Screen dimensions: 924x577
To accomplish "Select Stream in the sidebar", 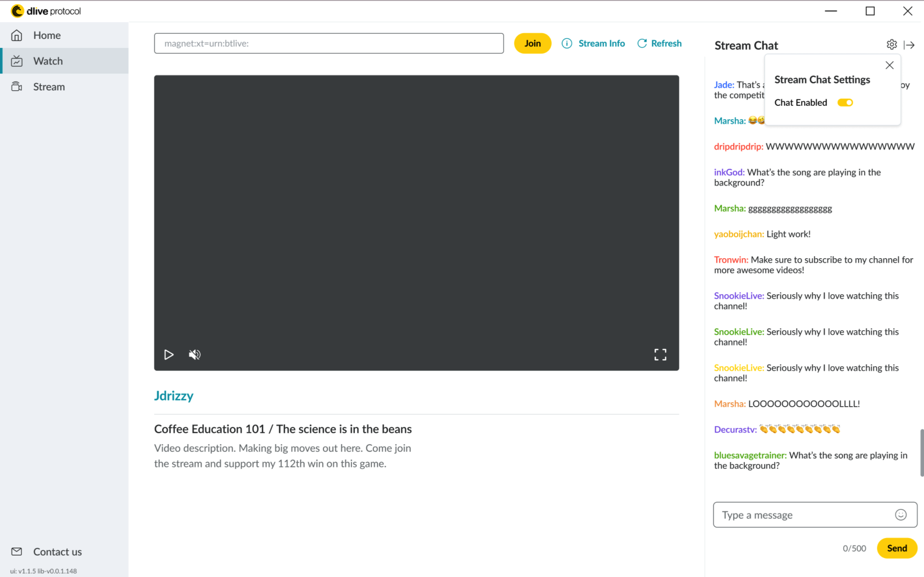I will tap(48, 87).
